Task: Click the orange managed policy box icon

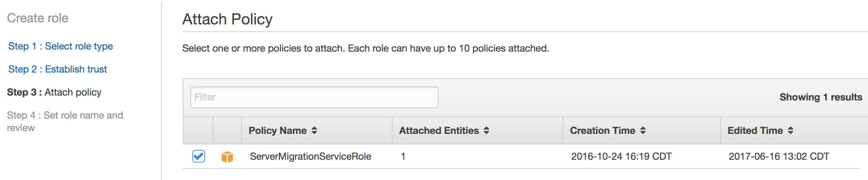Action: tap(227, 157)
